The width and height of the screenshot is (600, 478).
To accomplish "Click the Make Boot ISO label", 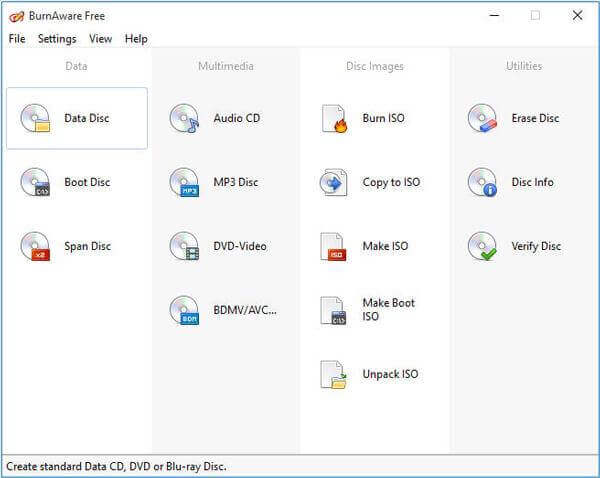I will [x=389, y=310].
